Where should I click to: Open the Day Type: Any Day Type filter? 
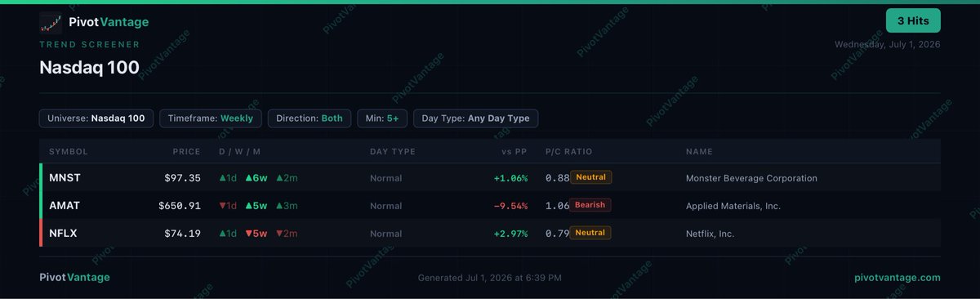click(475, 118)
